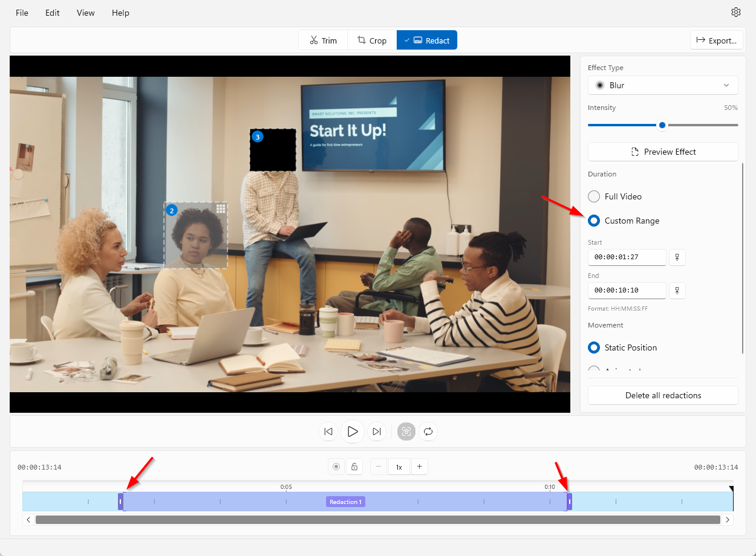Click Delete all redactions button
This screenshot has height=556, width=756.
click(x=663, y=395)
